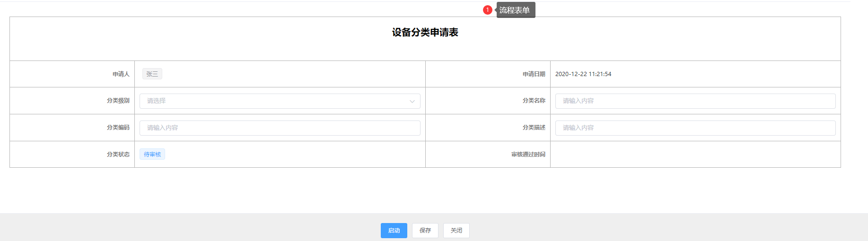Click the 申请日期 field label
868x241 pixels.
(534, 74)
